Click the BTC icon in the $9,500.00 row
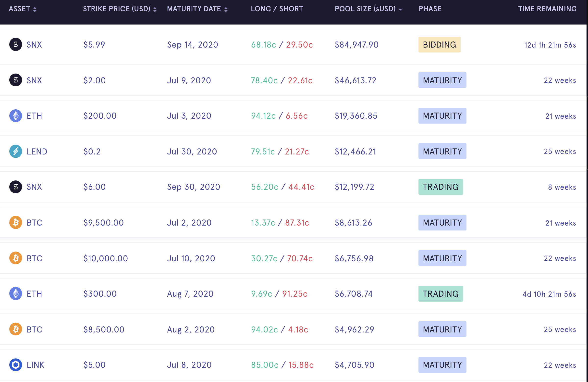The image size is (588, 382). pyautogui.click(x=16, y=223)
